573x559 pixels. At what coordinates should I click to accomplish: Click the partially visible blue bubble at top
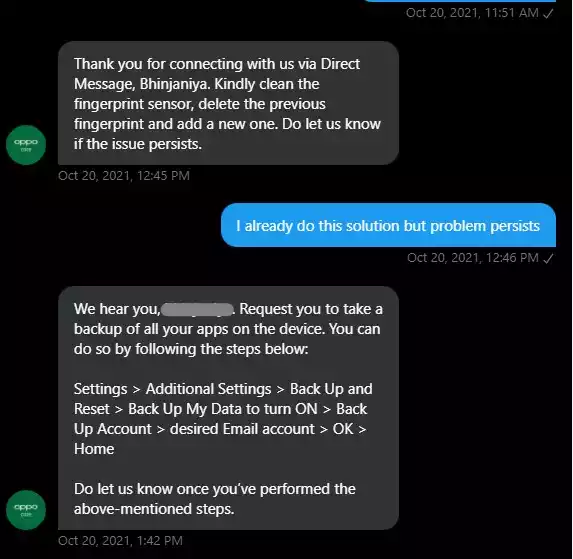click(x=460, y=1)
